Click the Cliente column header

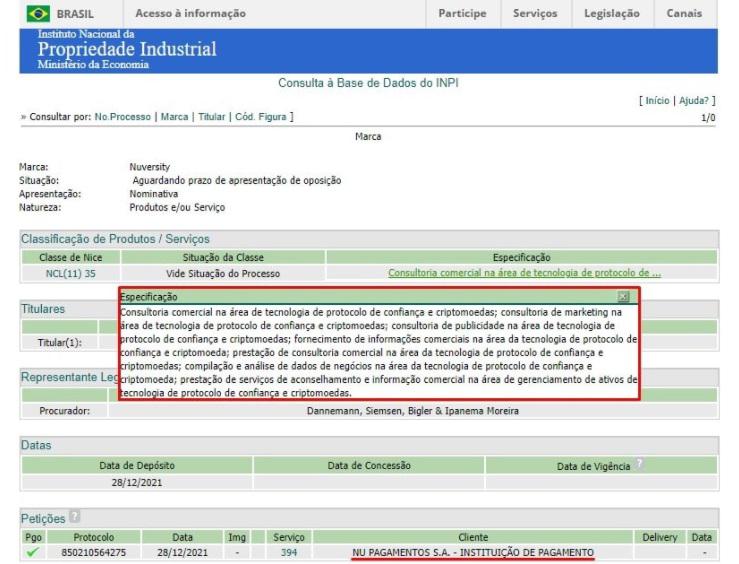473,537
